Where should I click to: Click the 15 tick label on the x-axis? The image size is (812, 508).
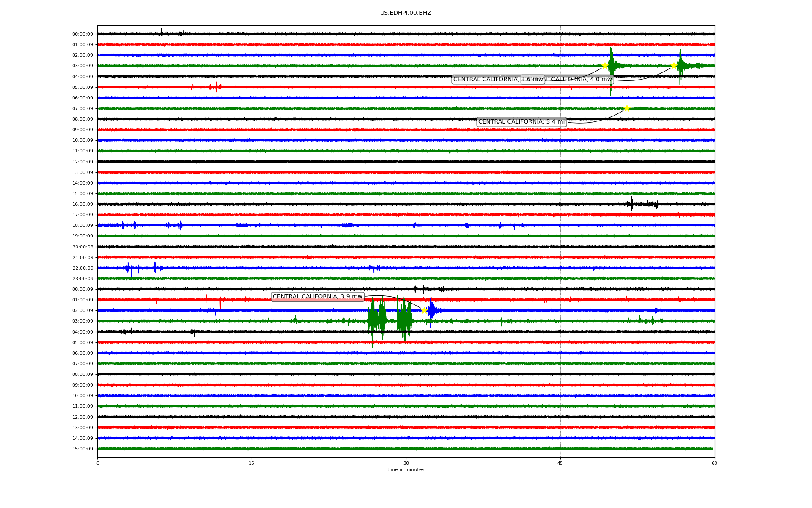252,463
